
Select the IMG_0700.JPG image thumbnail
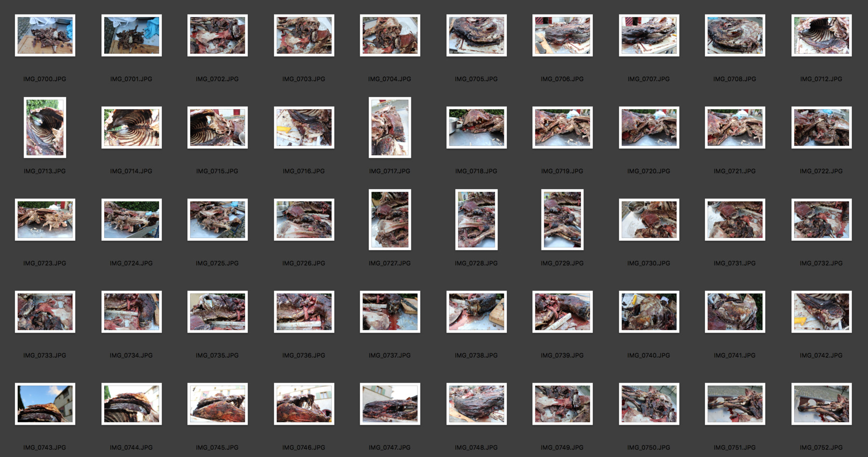45,35
